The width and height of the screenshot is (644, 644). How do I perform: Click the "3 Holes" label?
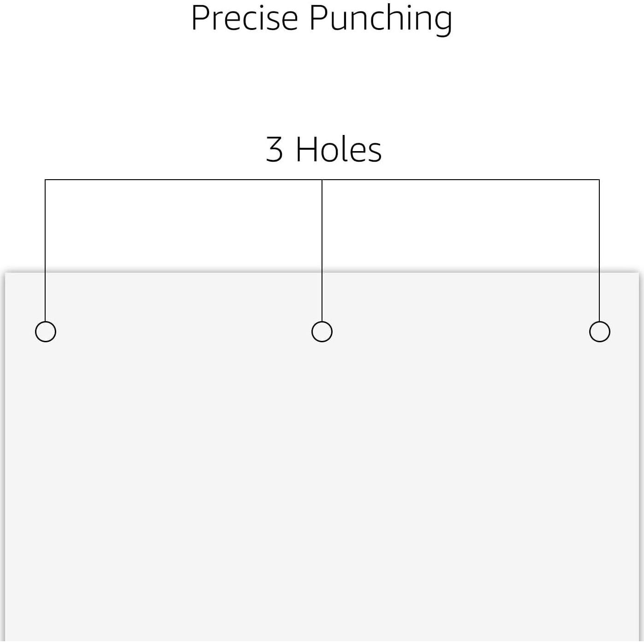(324, 150)
